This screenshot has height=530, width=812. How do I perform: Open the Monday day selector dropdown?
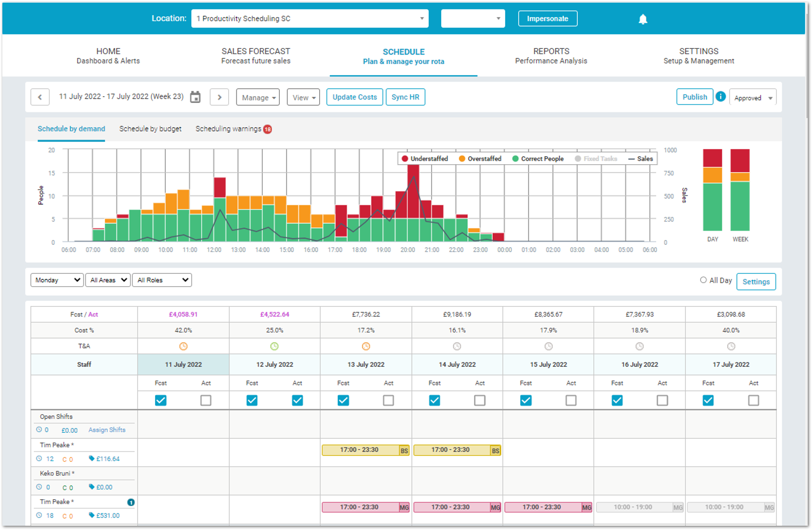click(57, 280)
